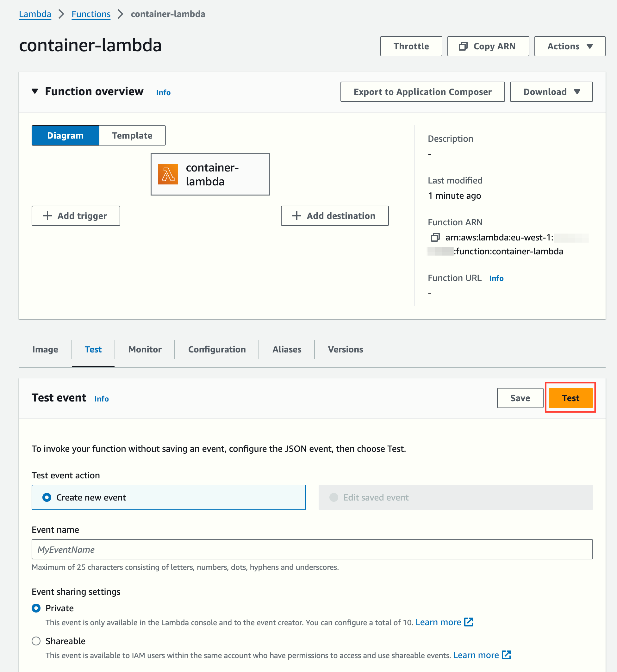The width and height of the screenshot is (617, 672).
Task: Open the Functions breadcrumb link
Action: [x=91, y=14]
